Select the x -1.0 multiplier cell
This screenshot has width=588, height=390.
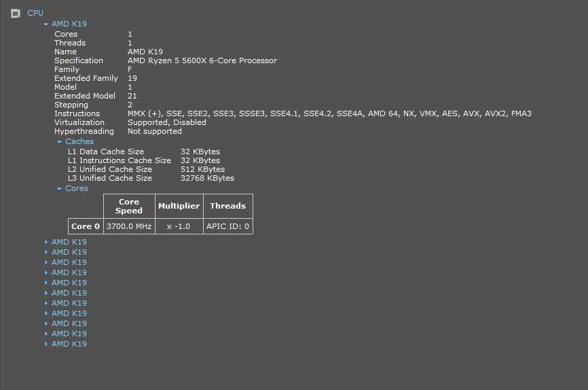click(179, 226)
